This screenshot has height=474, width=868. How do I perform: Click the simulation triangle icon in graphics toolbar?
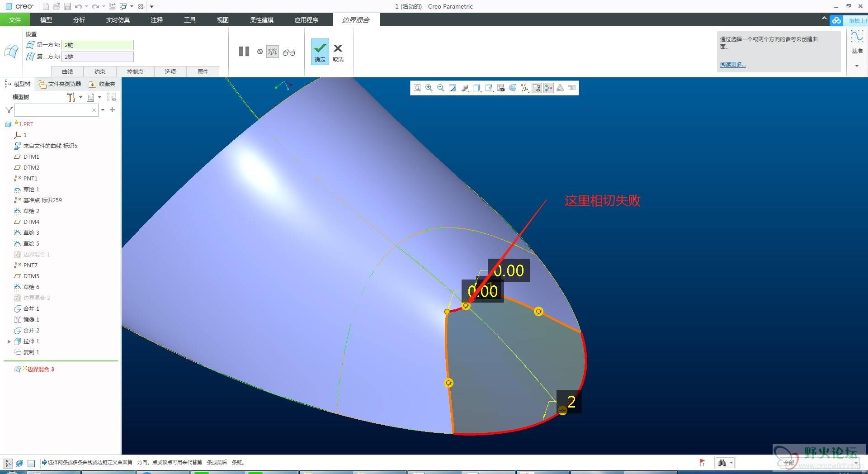point(560,88)
